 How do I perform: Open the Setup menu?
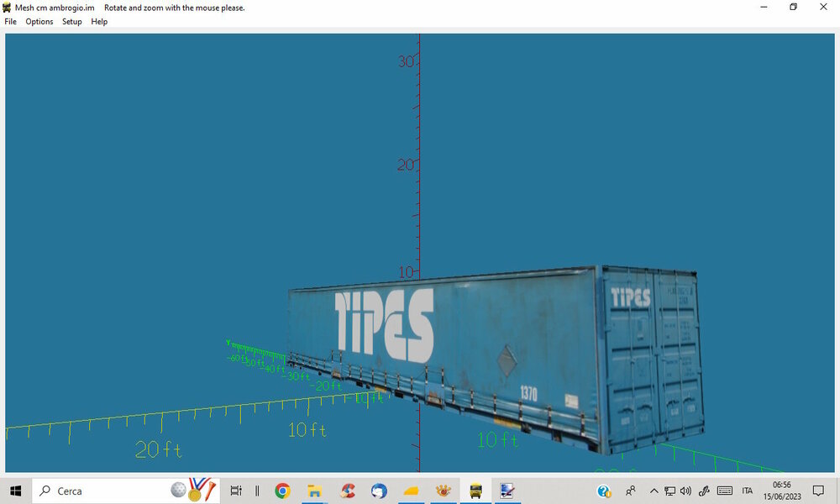pyautogui.click(x=71, y=22)
